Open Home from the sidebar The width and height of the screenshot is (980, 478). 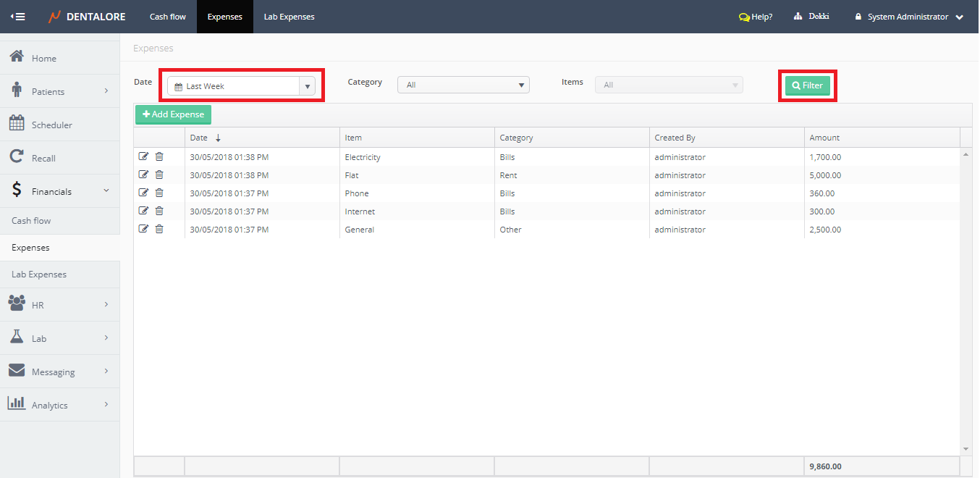coord(43,58)
